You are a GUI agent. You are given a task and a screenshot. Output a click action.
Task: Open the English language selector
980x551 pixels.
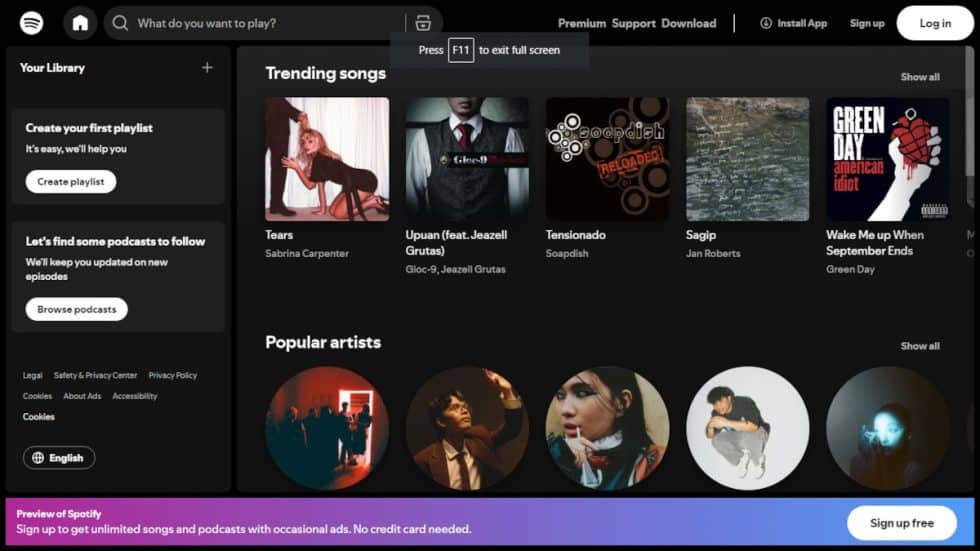coord(59,458)
